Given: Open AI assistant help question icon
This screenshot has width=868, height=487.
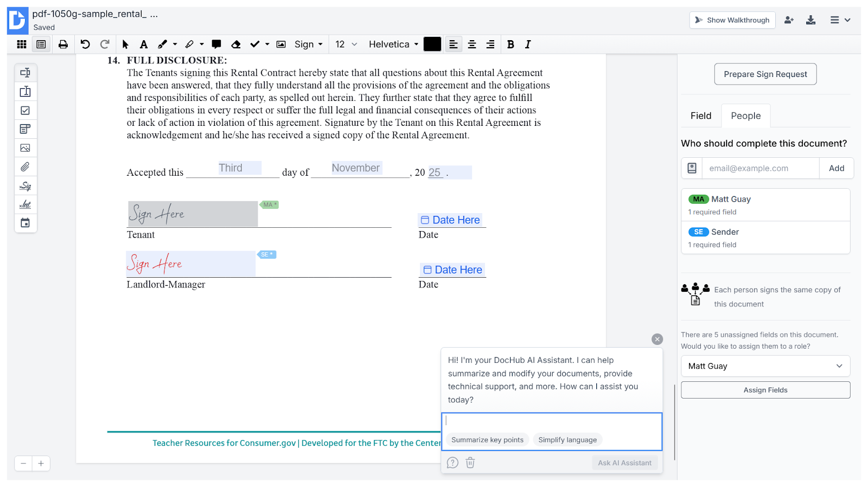Looking at the screenshot, I should 452,463.
